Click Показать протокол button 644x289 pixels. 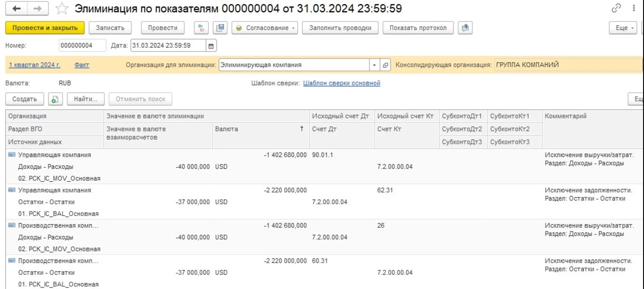418,28
